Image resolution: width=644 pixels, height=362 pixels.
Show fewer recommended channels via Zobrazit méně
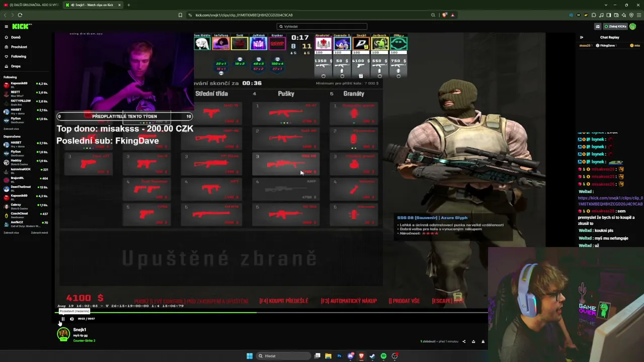point(39,233)
